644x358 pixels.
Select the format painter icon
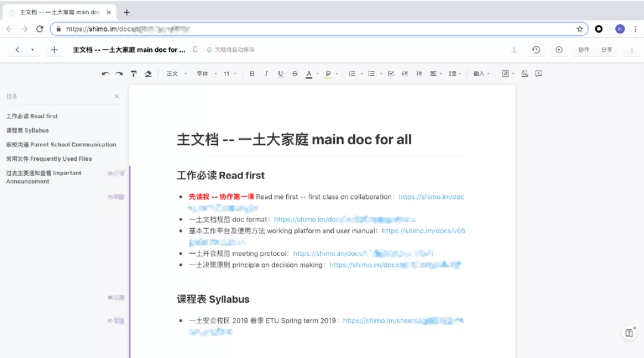pyautogui.click(x=134, y=73)
